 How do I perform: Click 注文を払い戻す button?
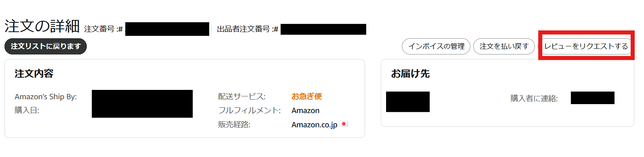(x=504, y=46)
